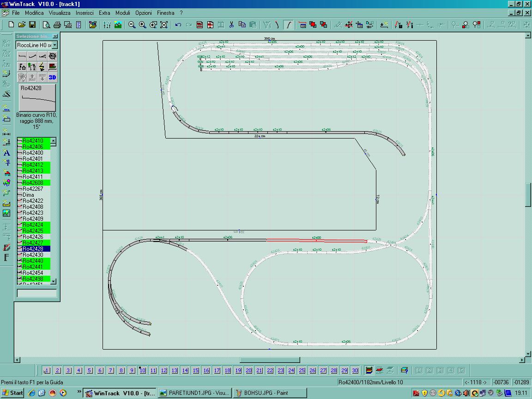
Task: Open the background picture icon in toolbar
Action: 118,25
